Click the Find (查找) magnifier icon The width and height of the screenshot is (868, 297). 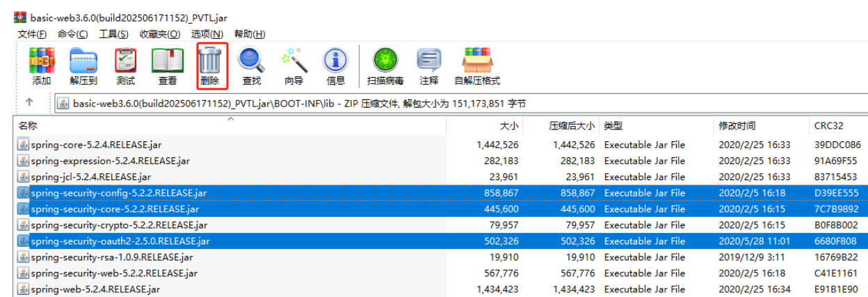coord(251,61)
